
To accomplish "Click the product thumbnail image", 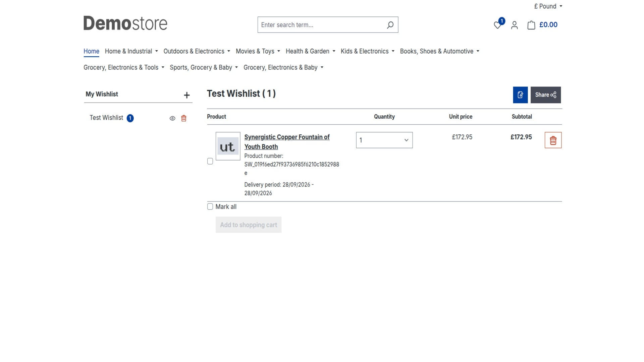I will coord(228,146).
